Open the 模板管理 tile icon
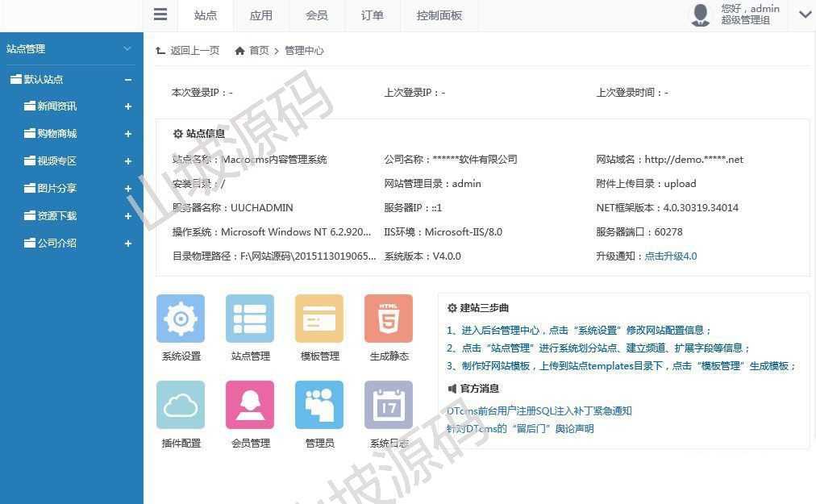 (319, 319)
